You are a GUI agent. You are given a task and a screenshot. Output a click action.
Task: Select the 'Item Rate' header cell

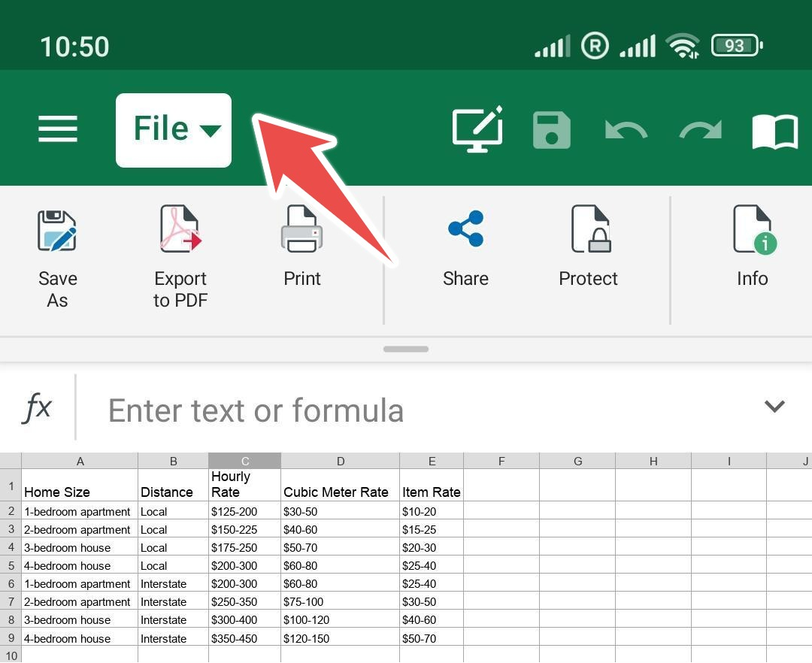click(x=432, y=485)
